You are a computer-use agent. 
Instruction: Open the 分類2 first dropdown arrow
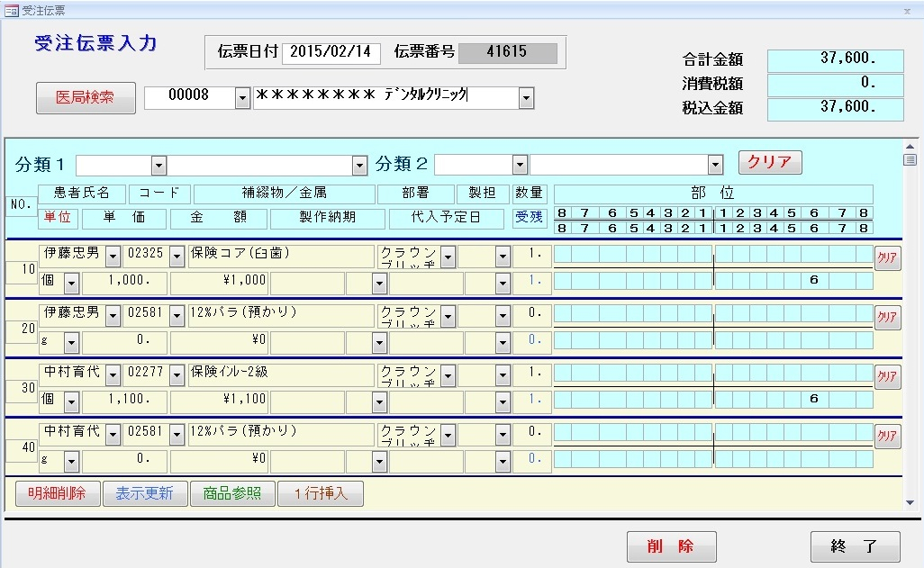(x=520, y=165)
